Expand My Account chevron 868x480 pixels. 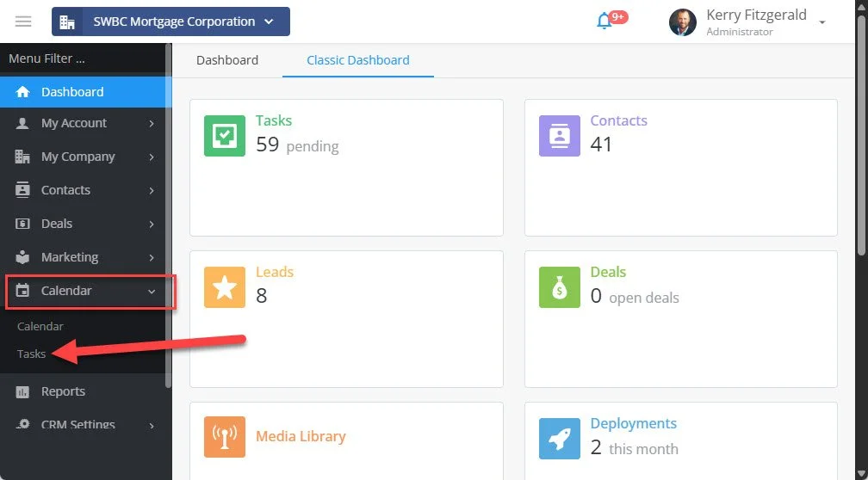(152, 124)
